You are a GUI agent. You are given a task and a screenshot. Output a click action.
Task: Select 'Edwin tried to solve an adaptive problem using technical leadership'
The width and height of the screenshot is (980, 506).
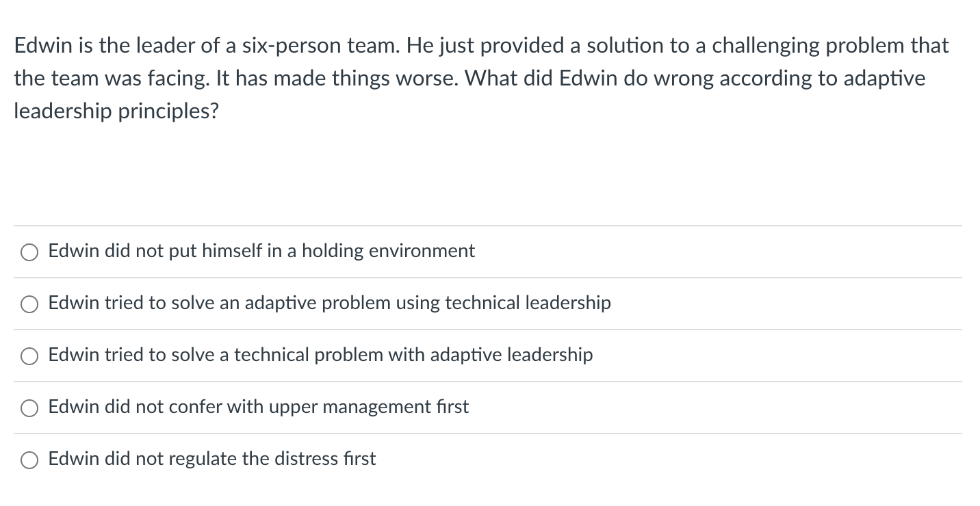point(29,304)
